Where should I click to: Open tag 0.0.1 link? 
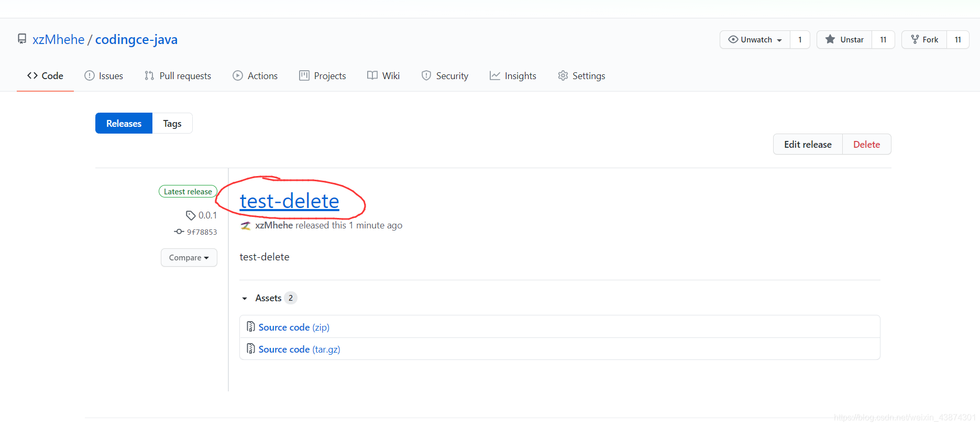(207, 215)
